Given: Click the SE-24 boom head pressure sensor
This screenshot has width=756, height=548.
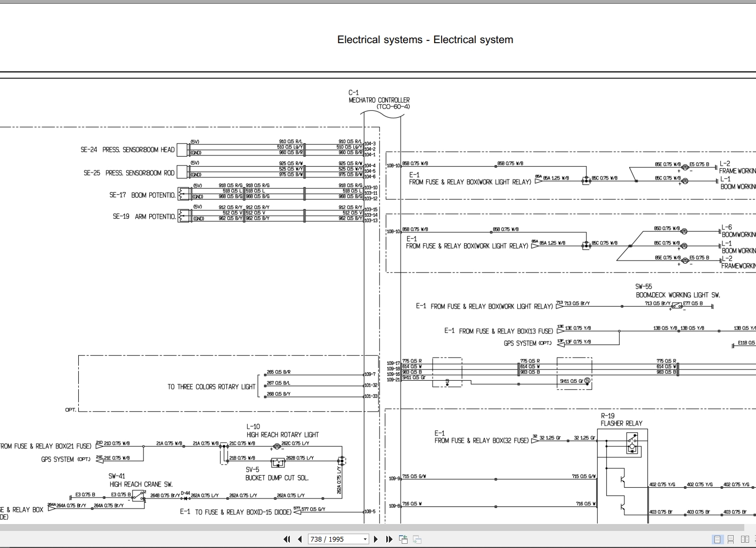Looking at the screenshot, I should (182, 149).
